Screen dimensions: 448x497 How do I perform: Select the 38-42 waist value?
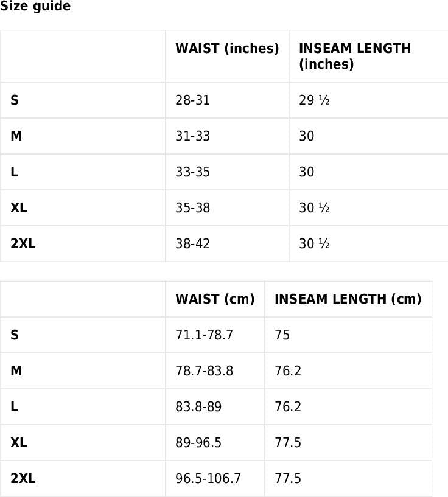click(x=192, y=244)
